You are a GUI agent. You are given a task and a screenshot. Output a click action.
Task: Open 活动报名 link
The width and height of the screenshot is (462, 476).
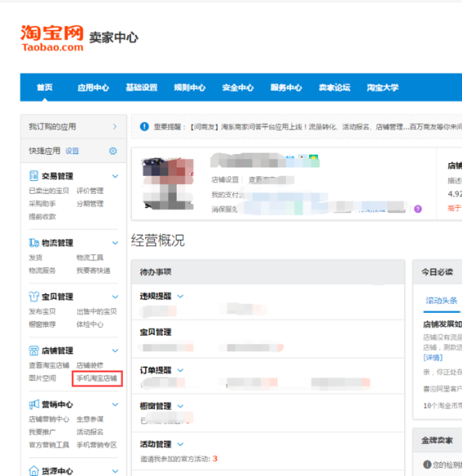point(90,432)
